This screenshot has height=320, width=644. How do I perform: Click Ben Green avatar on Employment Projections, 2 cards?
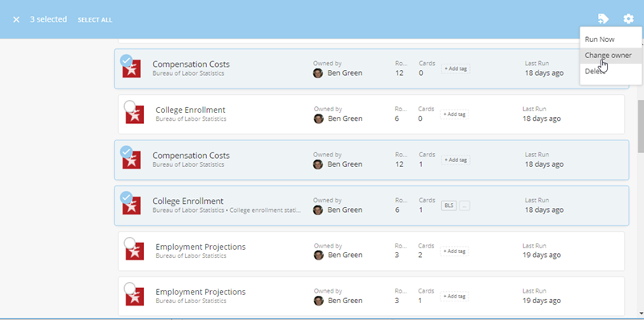coord(319,256)
